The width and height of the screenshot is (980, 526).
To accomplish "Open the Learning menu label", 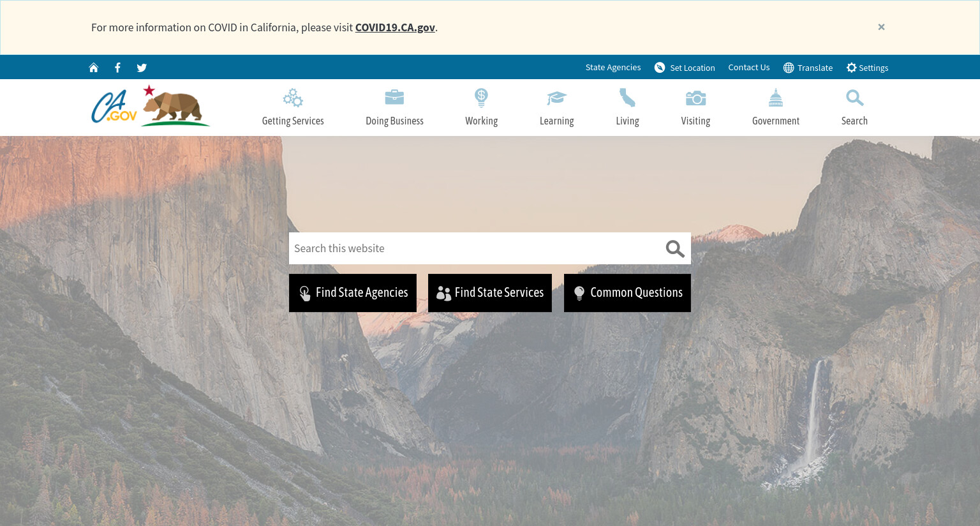I will (556, 121).
